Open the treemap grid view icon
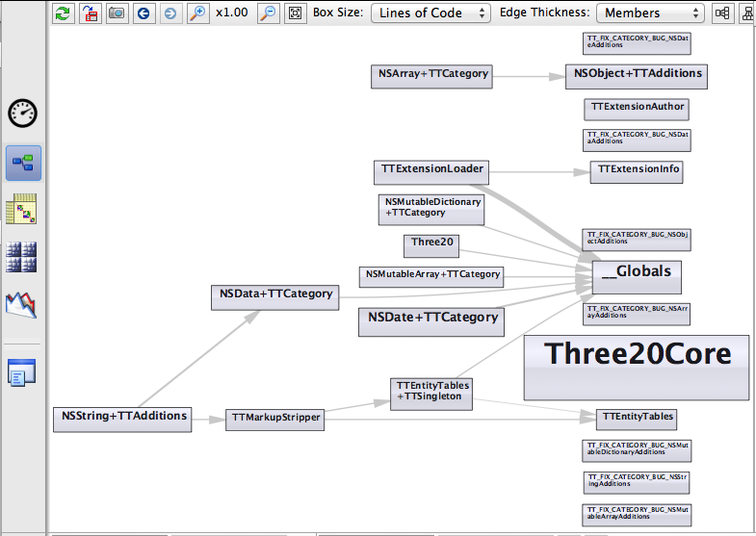 [x=21, y=257]
